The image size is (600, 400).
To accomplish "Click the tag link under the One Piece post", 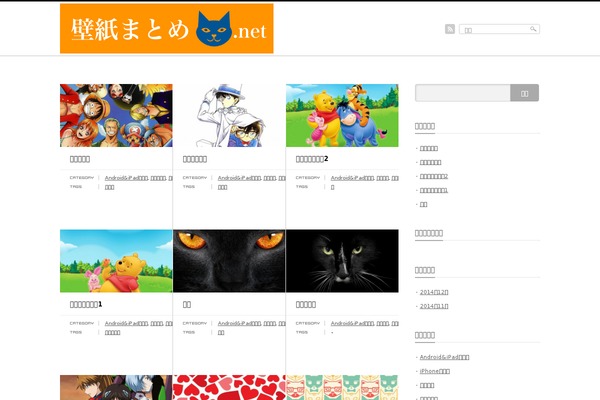I will pos(109,187).
